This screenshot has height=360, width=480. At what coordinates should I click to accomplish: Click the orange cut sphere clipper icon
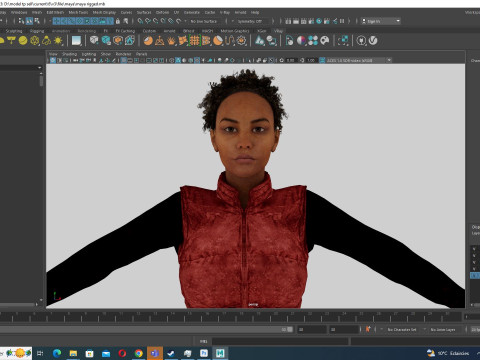click(218, 41)
